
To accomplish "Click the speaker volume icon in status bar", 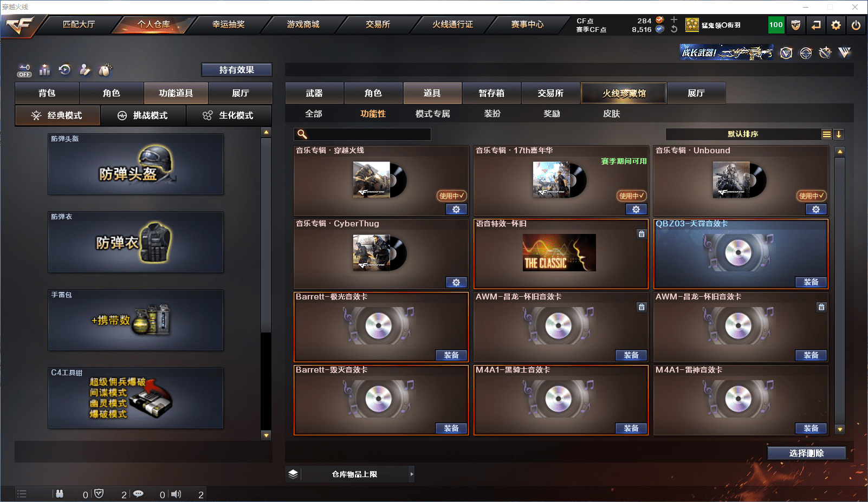I will 176,494.
